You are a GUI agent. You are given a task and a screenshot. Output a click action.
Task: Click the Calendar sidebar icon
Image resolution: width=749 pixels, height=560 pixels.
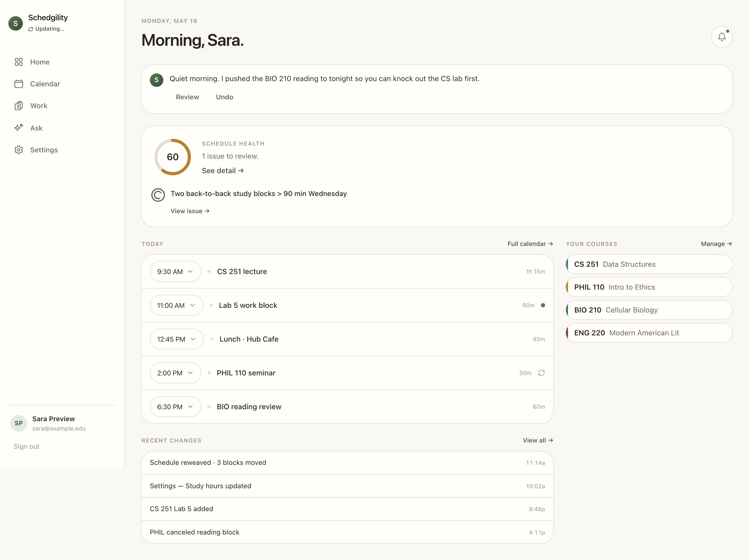[19, 84]
